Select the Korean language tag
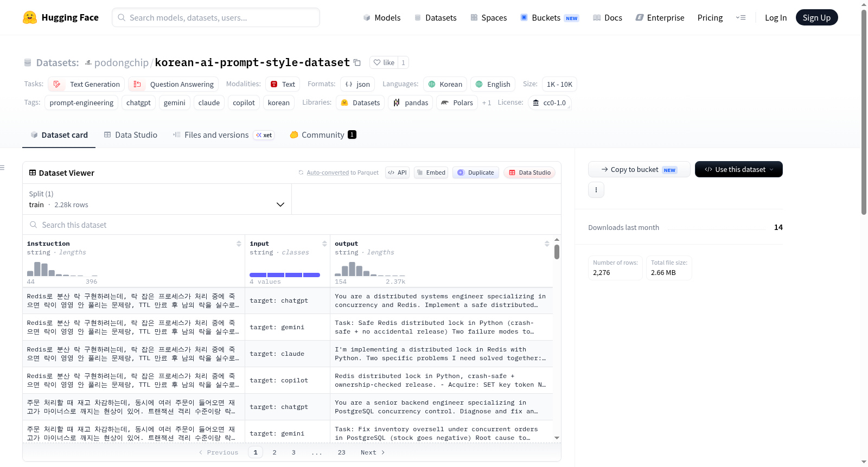 point(445,84)
